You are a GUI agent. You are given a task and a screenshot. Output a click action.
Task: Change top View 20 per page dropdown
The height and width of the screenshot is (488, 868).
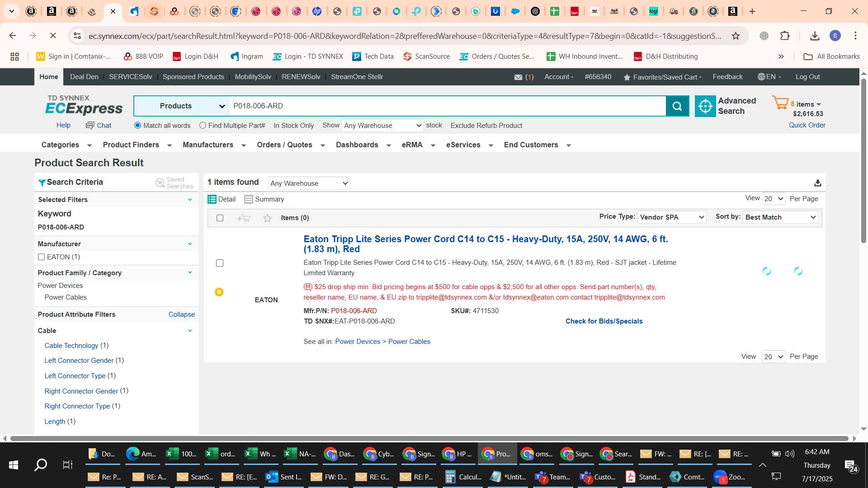[774, 199]
